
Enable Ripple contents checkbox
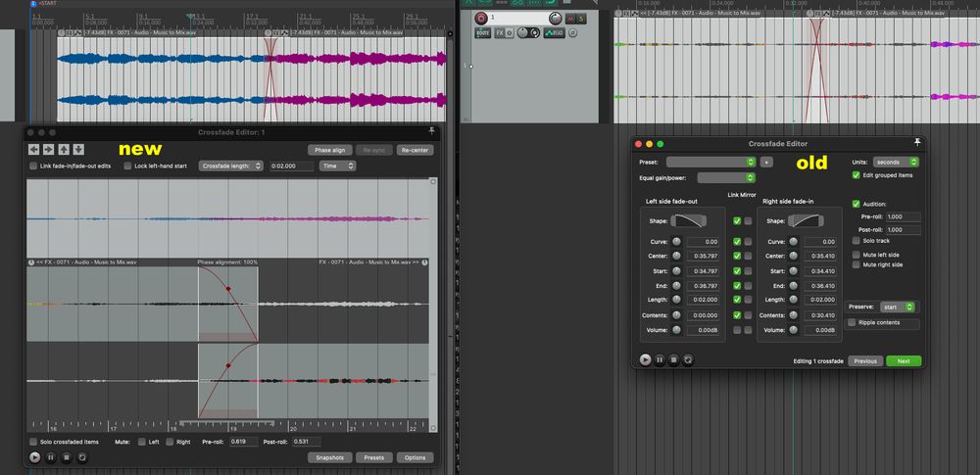coord(852,322)
